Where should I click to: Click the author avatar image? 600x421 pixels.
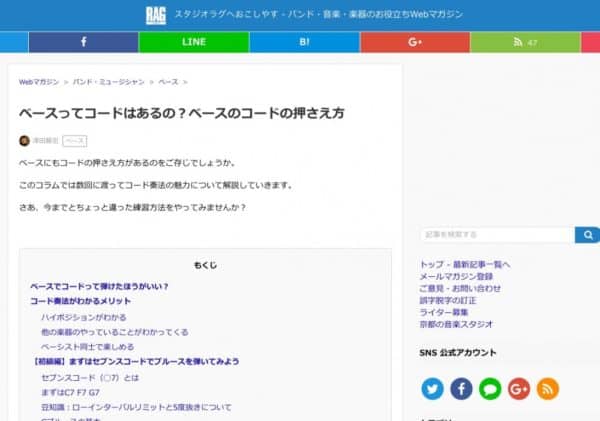point(24,141)
